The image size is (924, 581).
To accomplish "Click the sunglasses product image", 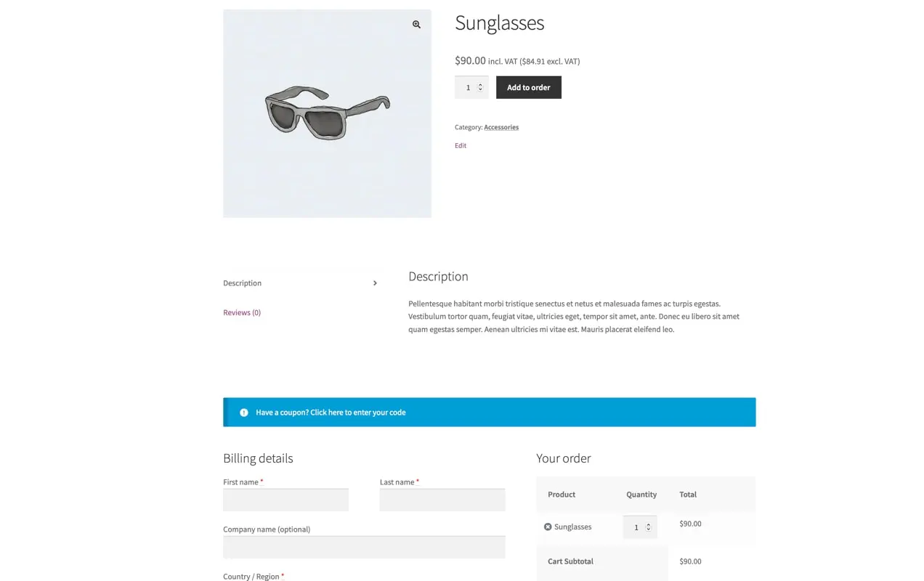I will point(327,113).
